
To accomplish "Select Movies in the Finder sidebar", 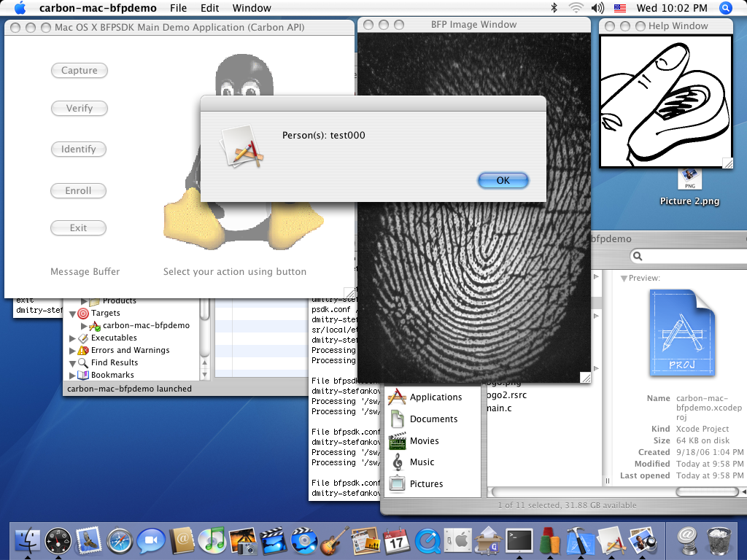I will pos(424,441).
